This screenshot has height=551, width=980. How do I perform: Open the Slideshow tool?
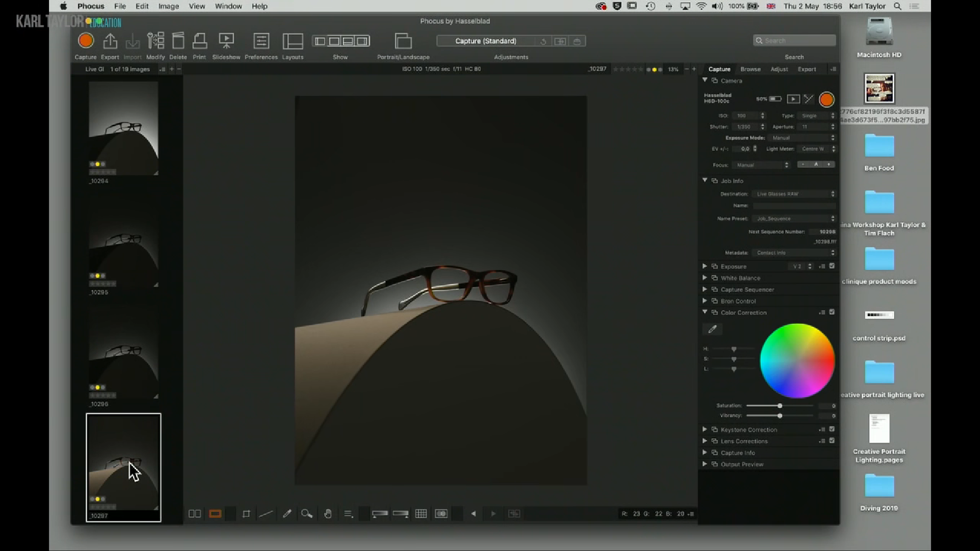tap(226, 41)
